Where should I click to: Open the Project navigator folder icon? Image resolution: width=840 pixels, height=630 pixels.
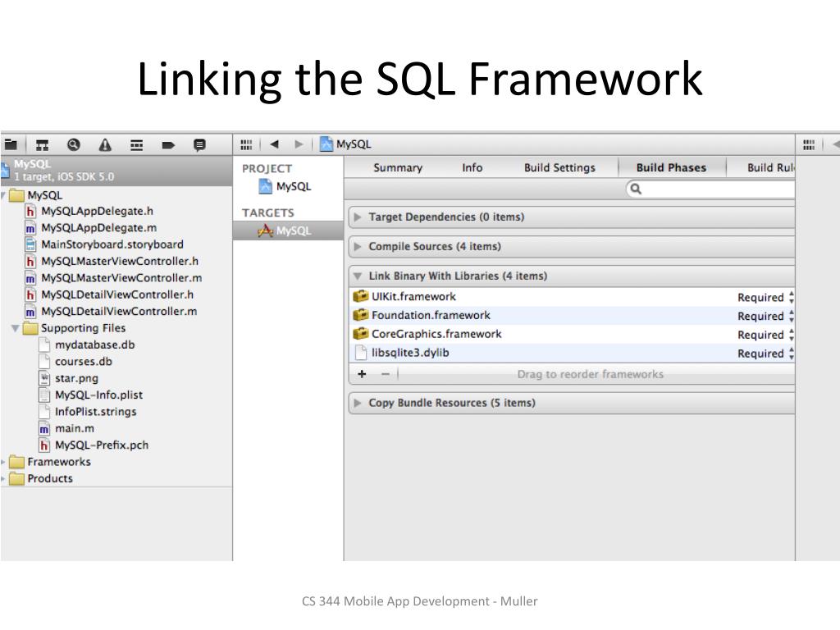[x=11, y=144]
